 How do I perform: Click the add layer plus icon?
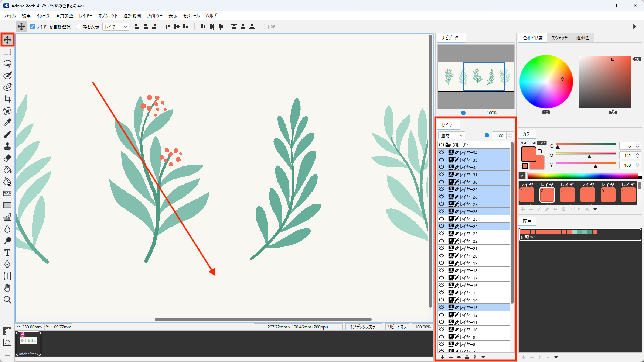pos(443,357)
